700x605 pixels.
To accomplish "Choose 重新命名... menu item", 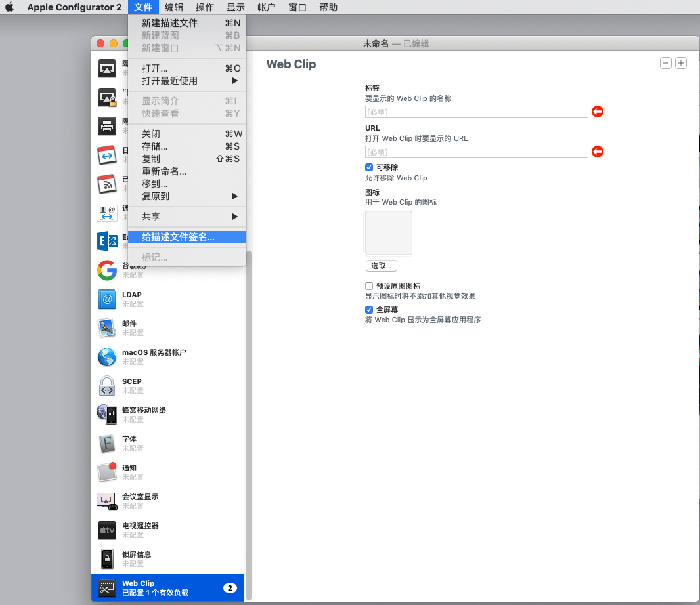I will click(187, 171).
